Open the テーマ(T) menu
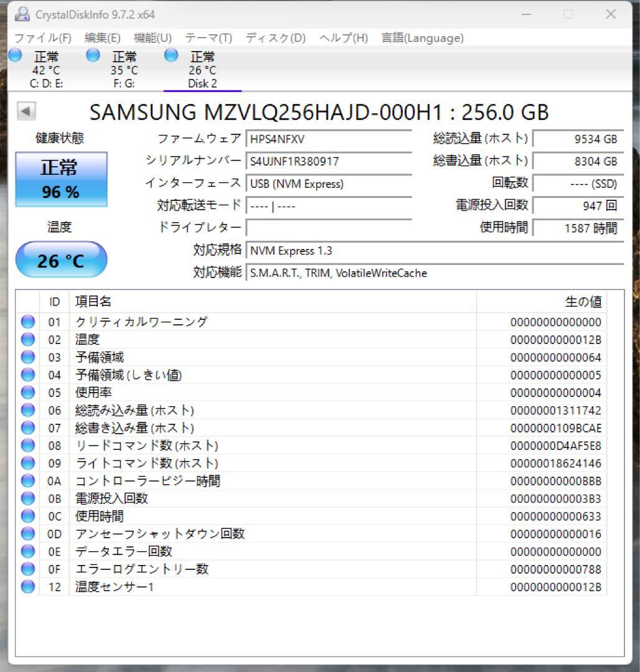The height and width of the screenshot is (672, 640). (x=209, y=38)
